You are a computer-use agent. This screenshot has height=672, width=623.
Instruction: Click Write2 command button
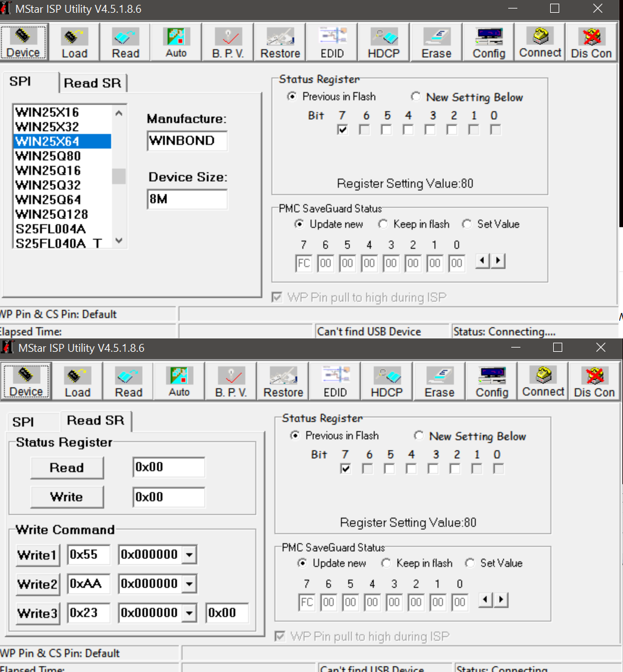(x=38, y=584)
